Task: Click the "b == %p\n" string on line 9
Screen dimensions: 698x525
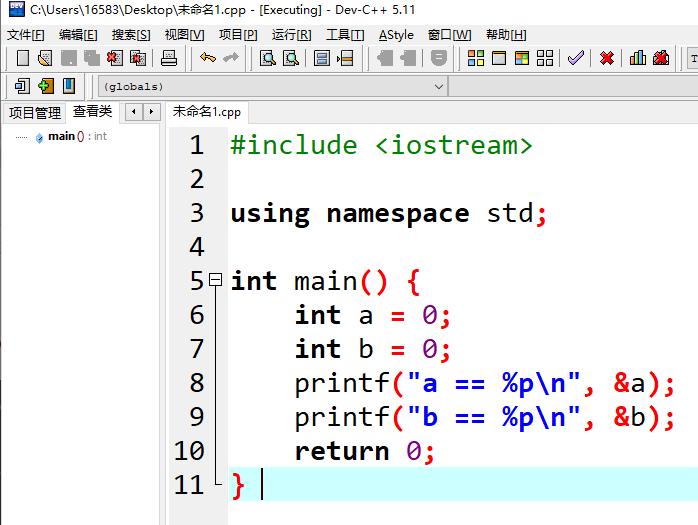Action: coord(494,417)
